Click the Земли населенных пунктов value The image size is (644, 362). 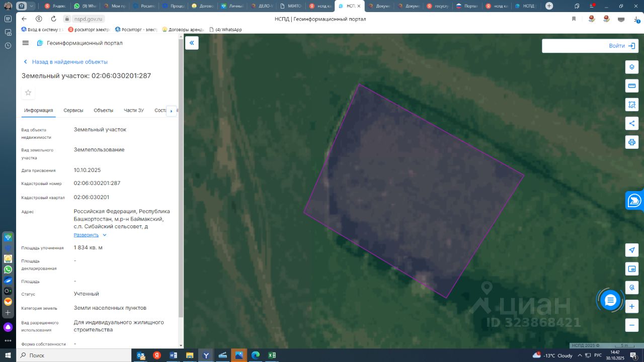pyautogui.click(x=110, y=308)
